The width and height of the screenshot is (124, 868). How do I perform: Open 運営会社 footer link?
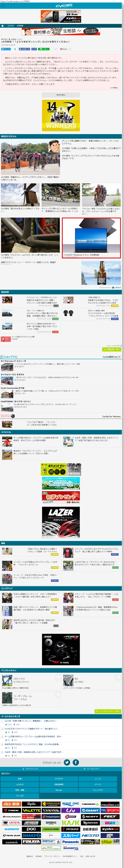[30, 856]
